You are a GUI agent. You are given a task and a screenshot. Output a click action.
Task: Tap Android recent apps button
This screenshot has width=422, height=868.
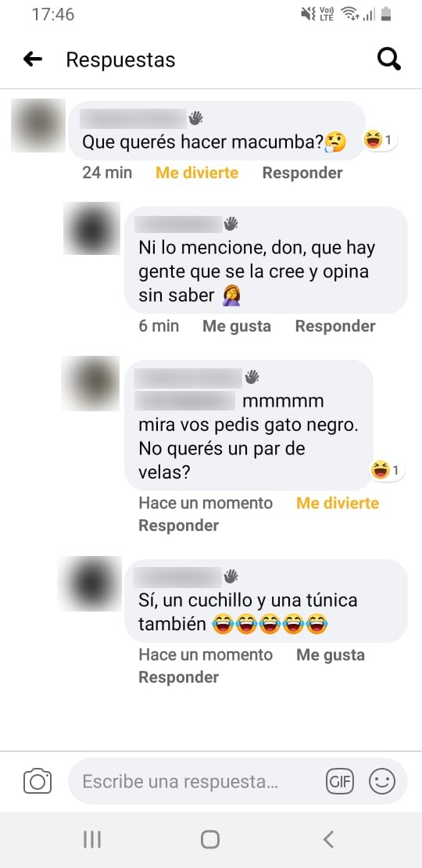tap(92, 840)
